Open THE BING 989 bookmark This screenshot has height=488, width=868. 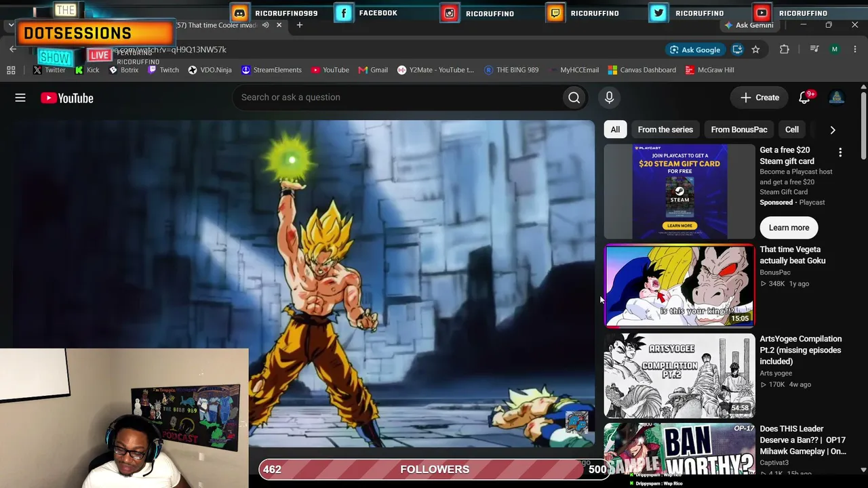(x=511, y=70)
